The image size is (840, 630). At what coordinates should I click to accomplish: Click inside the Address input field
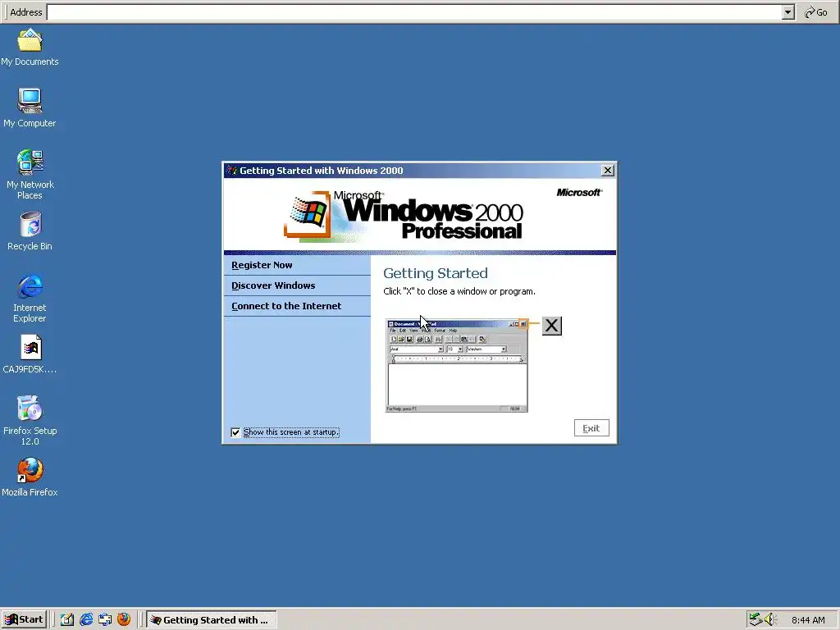tap(414, 12)
